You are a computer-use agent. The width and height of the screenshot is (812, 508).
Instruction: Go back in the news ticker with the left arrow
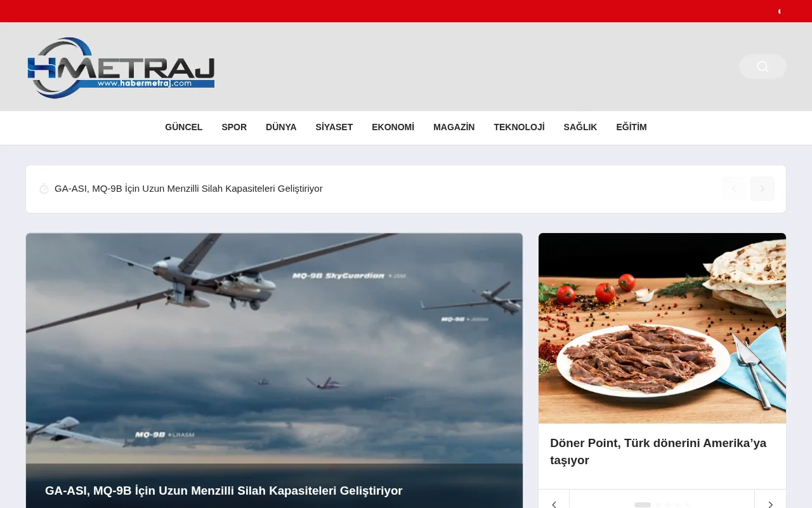pos(734,188)
